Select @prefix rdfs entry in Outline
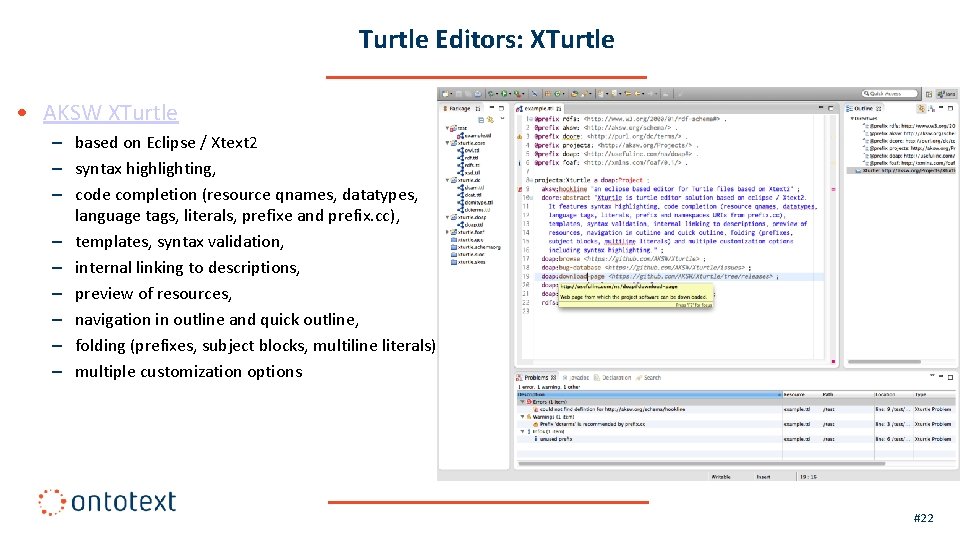Image resolution: width=960 pixels, height=540 pixels. (x=910, y=126)
